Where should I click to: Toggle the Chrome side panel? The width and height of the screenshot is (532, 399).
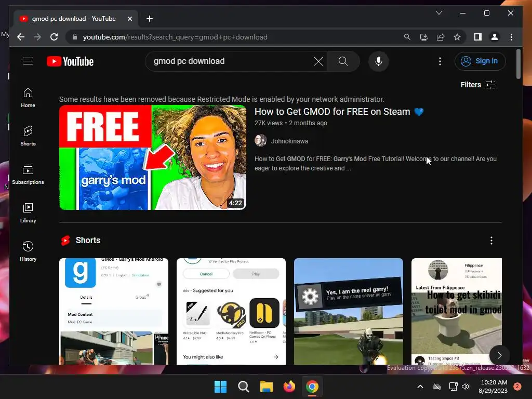tap(478, 37)
